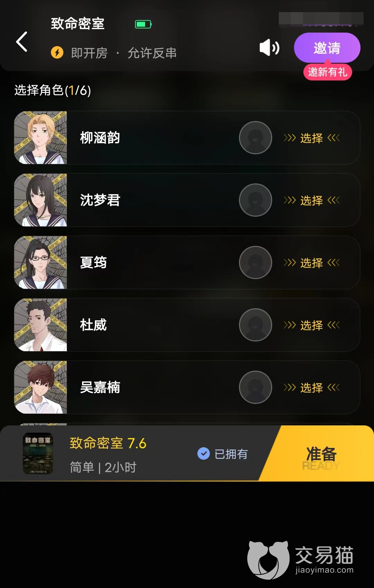Viewport: 374px width, 588px height.
Task: Pick 夏筠 with its 选择 button
Action: [x=312, y=263]
